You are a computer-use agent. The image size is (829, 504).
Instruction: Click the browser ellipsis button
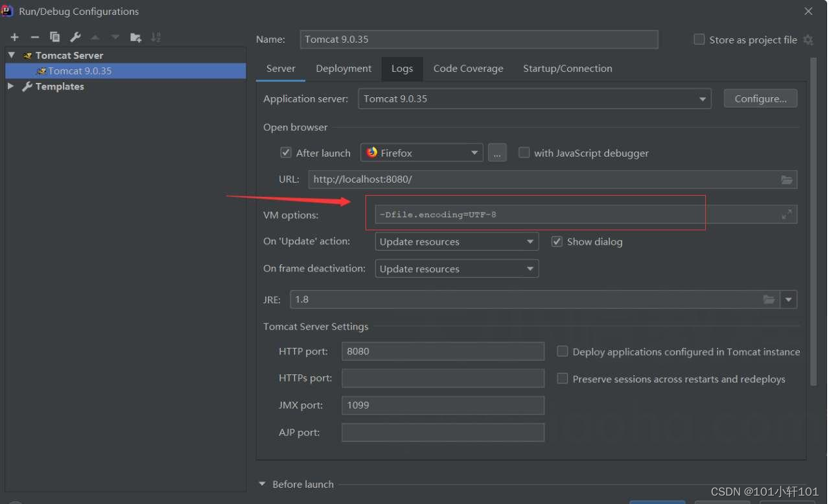[497, 153]
